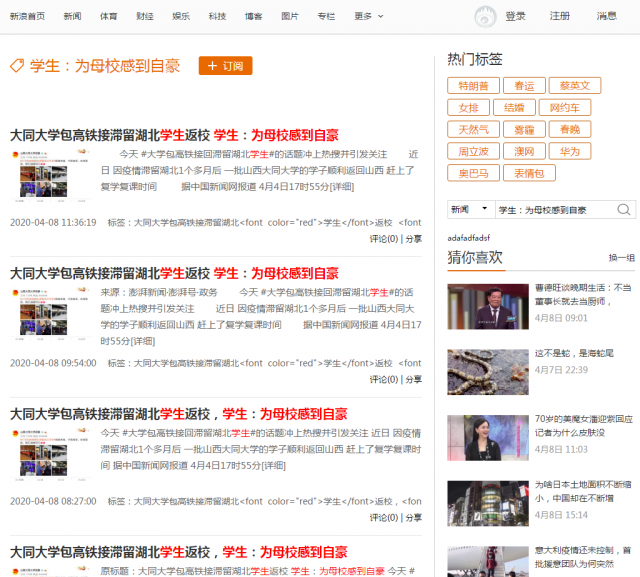Open 这不是蛇，是海蛇尾 recommended article
The image size is (640, 577).
574,353
